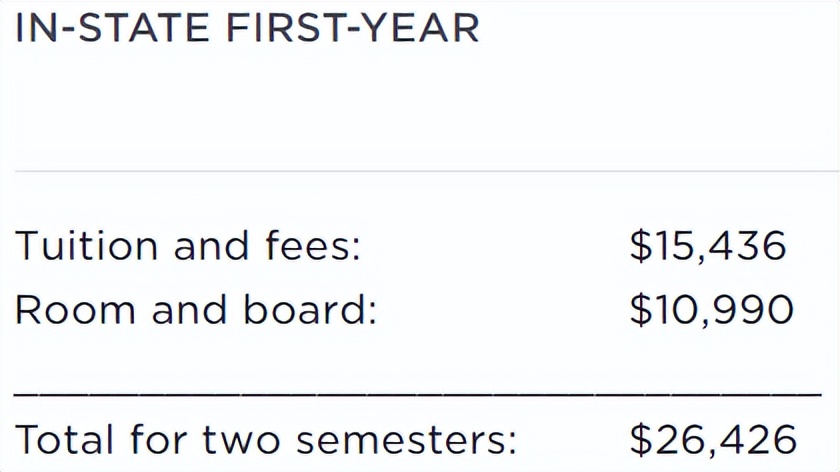840x472 pixels.
Task: Click the word for in total row
Action: point(164,440)
